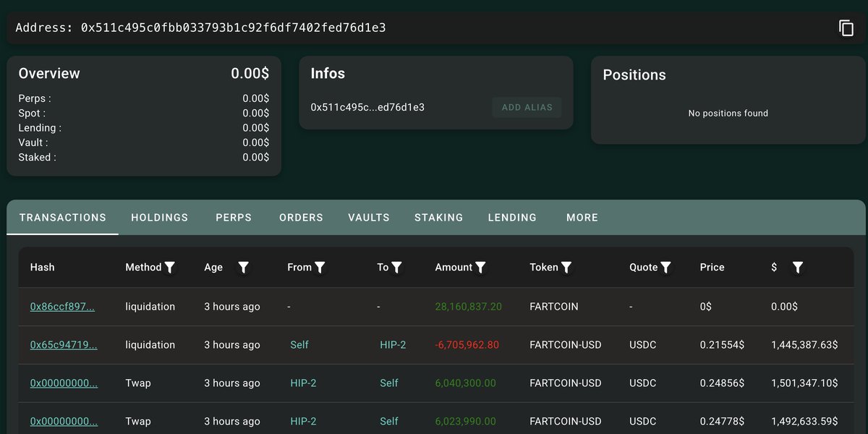
Task: Filter by Amount using funnel icon
Action: [x=480, y=268]
